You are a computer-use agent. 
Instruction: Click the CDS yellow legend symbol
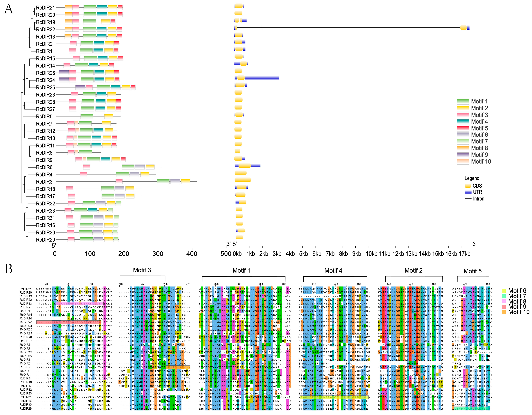pyautogui.click(x=468, y=186)
